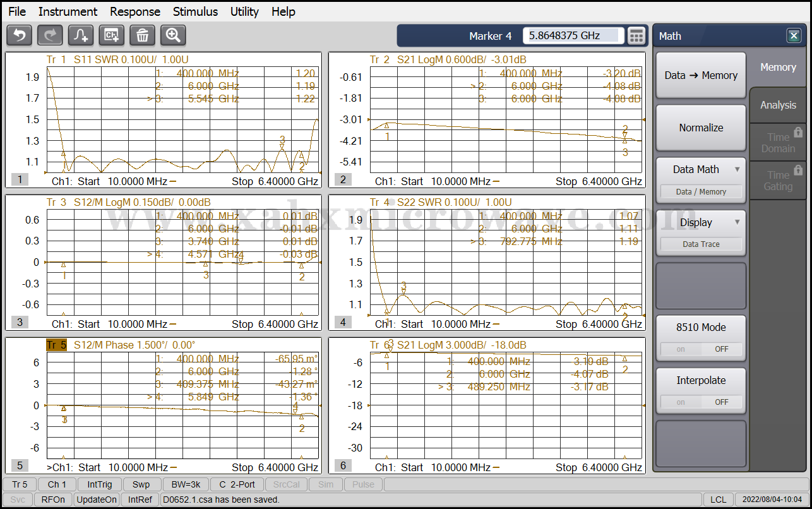
Task: Click the Redo arrow icon
Action: pyautogui.click(x=50, y=35)
